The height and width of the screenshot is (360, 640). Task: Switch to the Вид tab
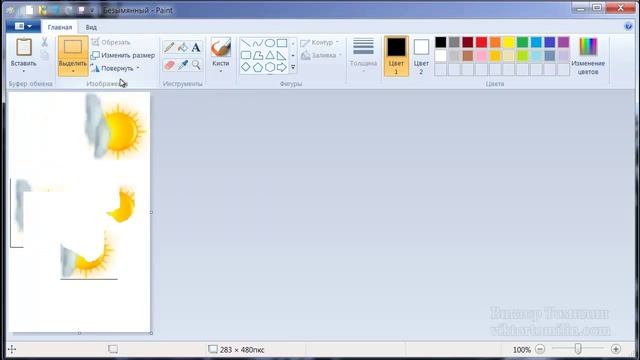click(x=91, y=27)
